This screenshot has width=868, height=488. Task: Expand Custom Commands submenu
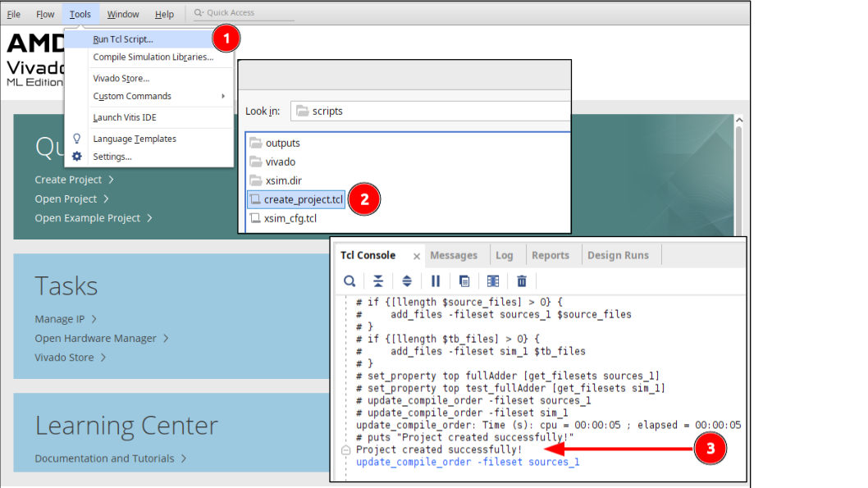[x=148, y=96]
